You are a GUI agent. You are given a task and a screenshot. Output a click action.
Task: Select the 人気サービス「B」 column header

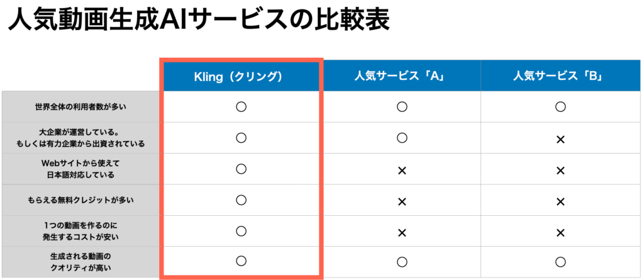558,76
